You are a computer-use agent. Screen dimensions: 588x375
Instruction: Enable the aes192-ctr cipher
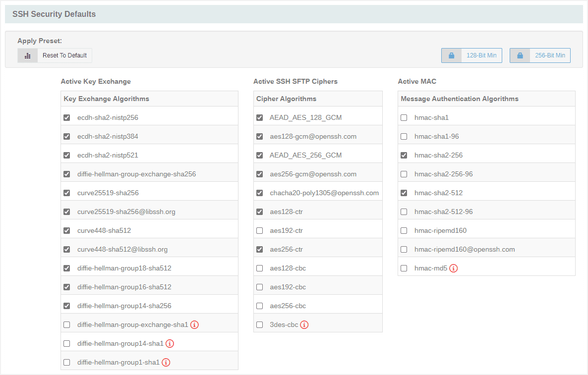pos(259,230)
